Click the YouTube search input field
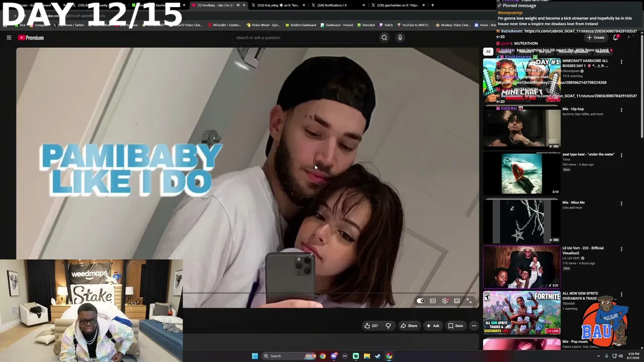The width and height of the screenshot is (644, 362). 307,38
